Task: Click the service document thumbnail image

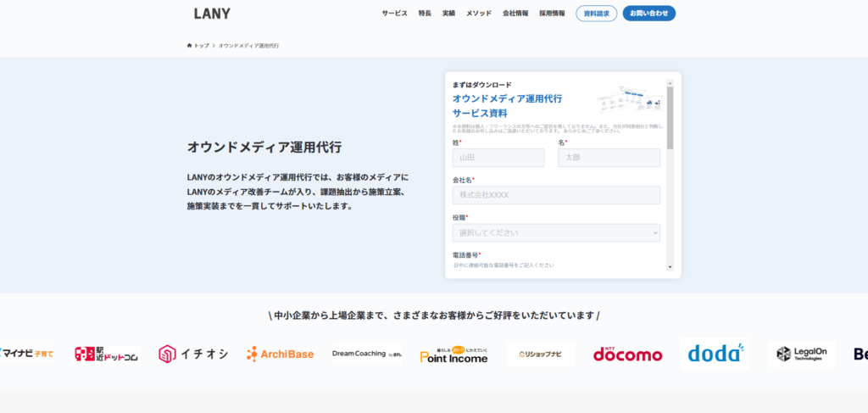Action: (631, 100)
